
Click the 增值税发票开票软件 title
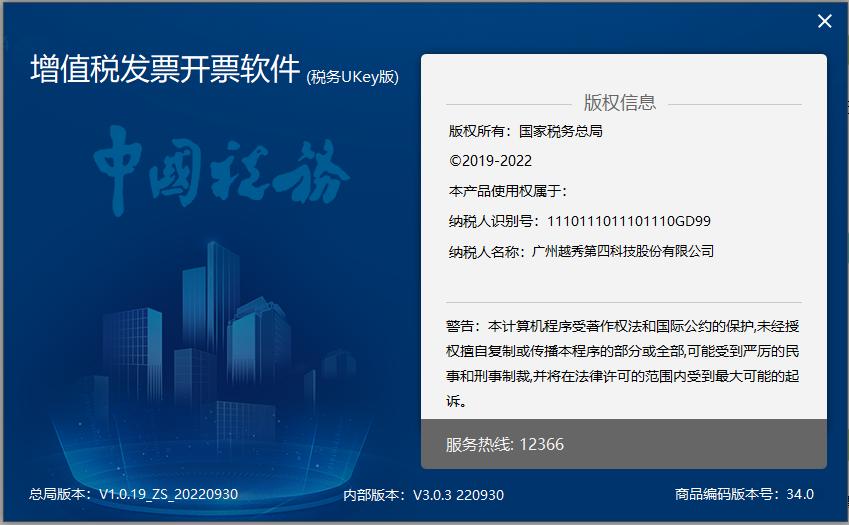click(x=165, y=69)
